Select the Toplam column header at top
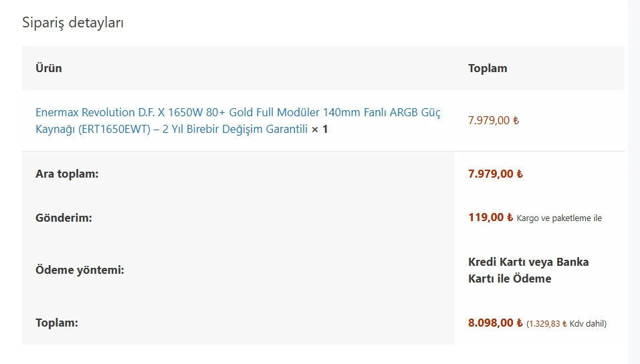 [x=488, y=68]
